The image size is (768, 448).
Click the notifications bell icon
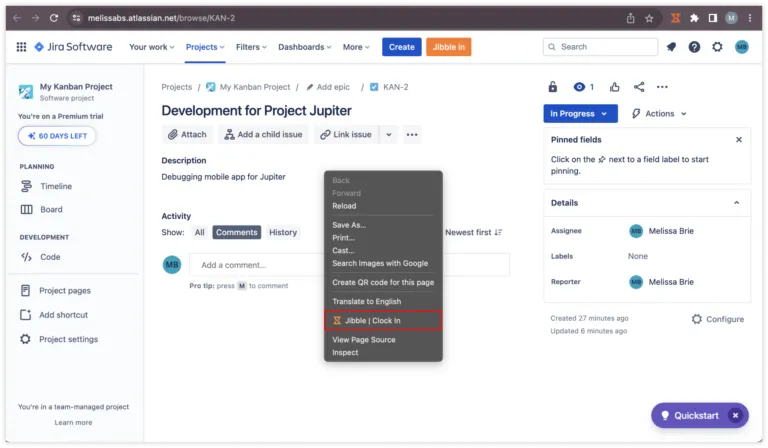(x=671, y=47)
